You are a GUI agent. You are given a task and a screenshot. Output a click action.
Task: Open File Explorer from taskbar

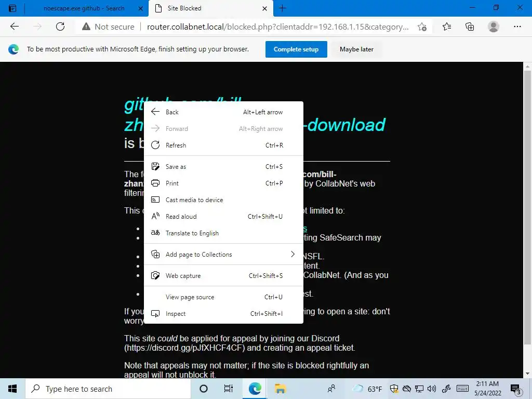[x=280, y=389]
